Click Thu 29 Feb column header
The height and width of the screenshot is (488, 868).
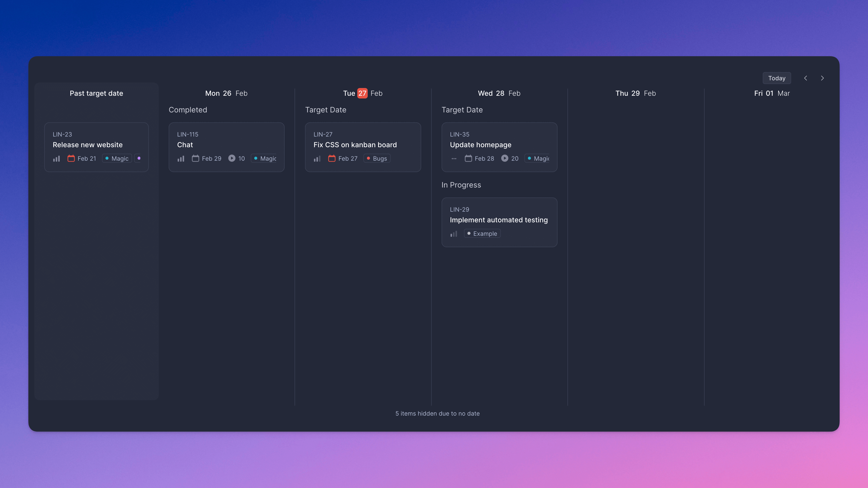(635, 93)
